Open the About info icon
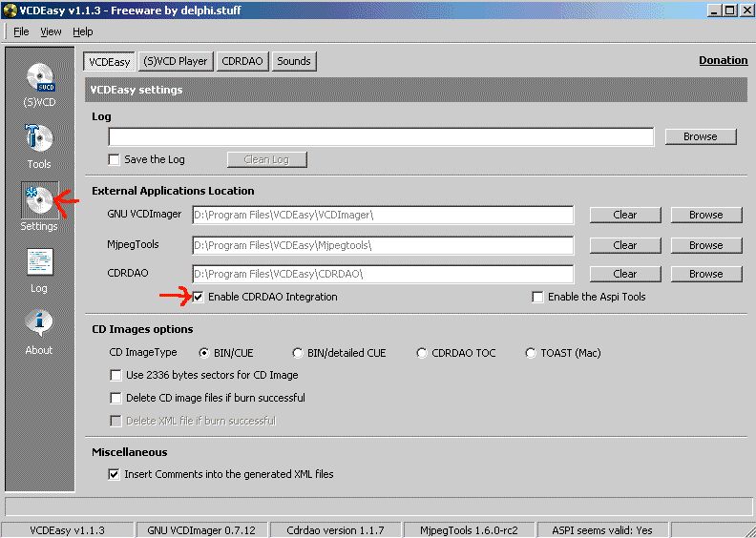This screenshot has height=538, width=756. tap(39, 323)
